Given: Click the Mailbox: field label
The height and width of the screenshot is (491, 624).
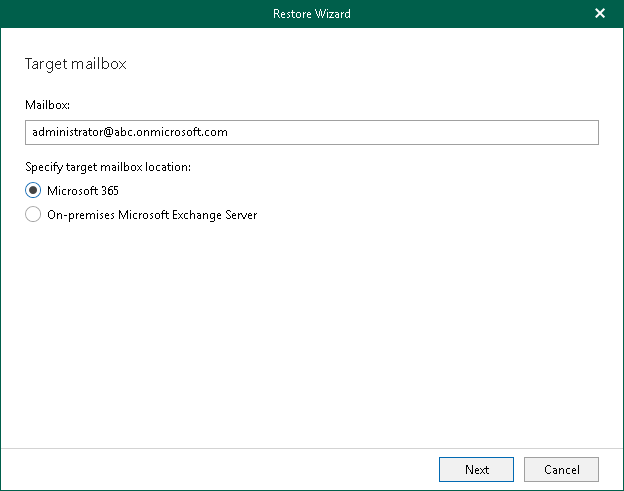Looking at the screenshot, I should click(x=48, y=104).
